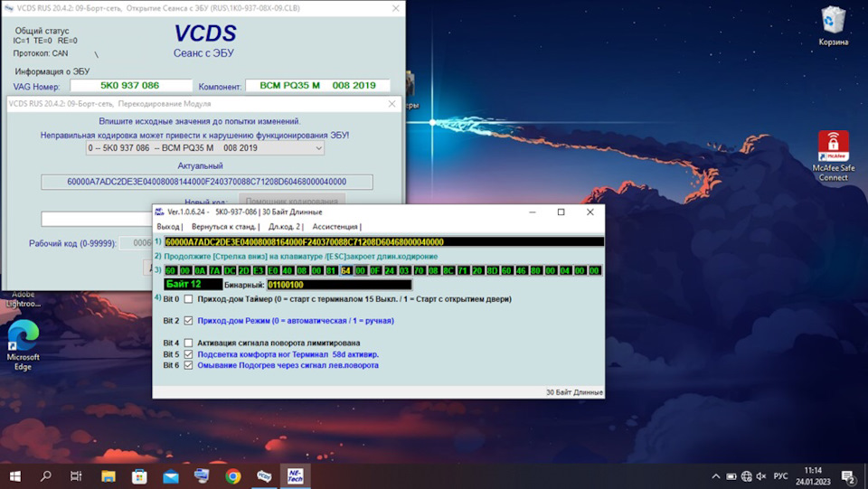Image resolution: width=868 pixels, height=489 pixels.
Task: Click long coding window title icon
Action: 159,212
